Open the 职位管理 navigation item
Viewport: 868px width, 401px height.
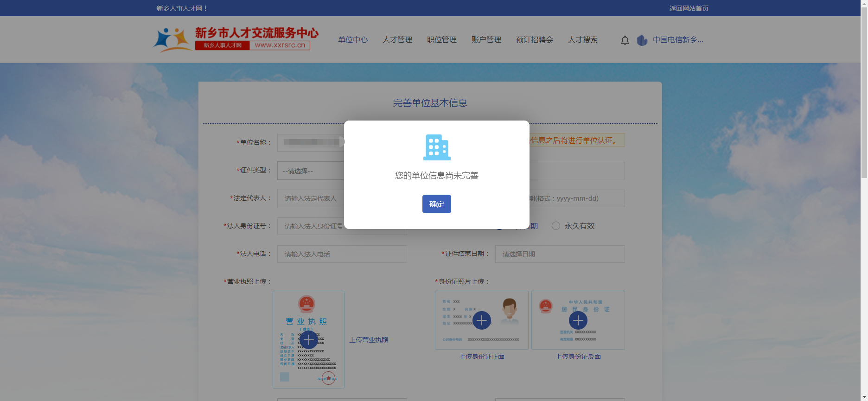442,40
